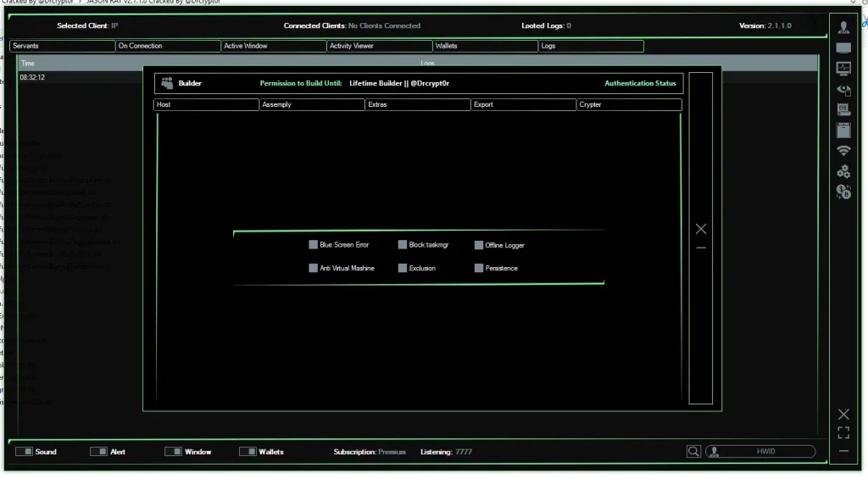
Task: Open the gears settings icon in sidebar
Action: coord(843,171)
